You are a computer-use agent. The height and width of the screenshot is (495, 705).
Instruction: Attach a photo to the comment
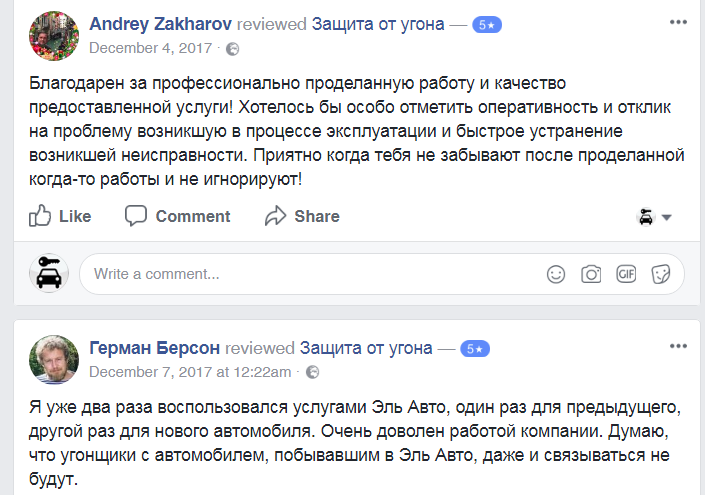pyautogui.click(x=591, y=274)
